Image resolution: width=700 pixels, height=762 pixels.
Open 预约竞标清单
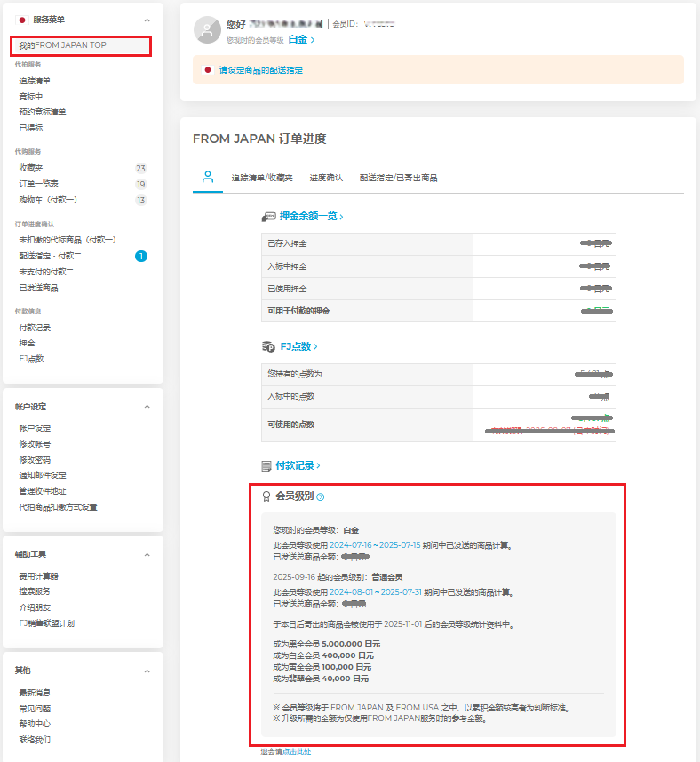coord(43,112)
